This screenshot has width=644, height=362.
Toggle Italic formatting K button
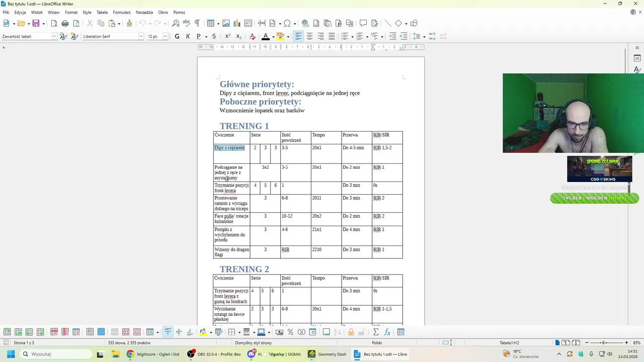click(188, 36)
